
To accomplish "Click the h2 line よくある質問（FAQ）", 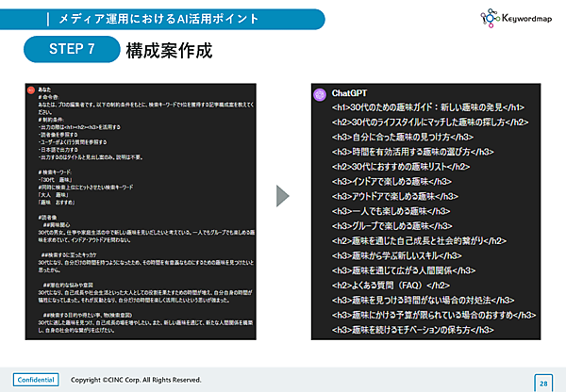I will tap(390, 284).
